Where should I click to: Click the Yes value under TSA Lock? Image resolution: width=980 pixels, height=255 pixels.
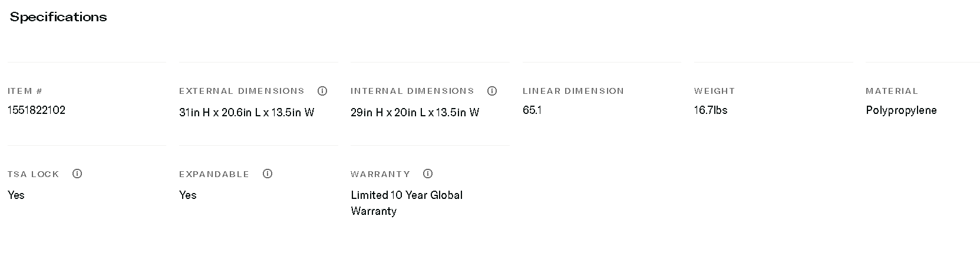(16, 195)
